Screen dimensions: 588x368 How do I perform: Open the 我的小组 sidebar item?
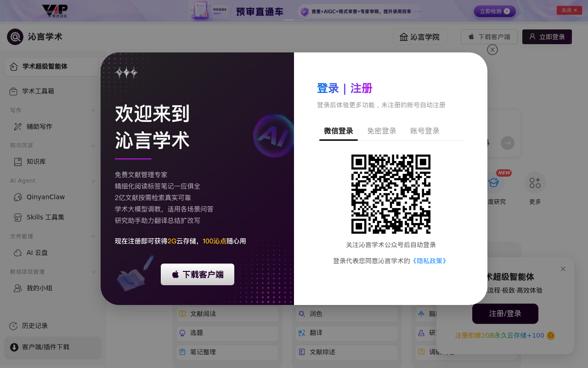click(53, 288)
